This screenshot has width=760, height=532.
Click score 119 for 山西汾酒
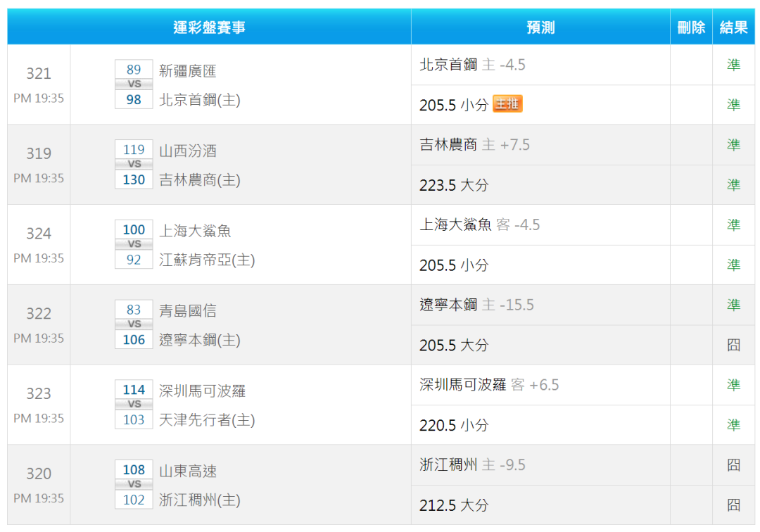(x=134, y=149)
